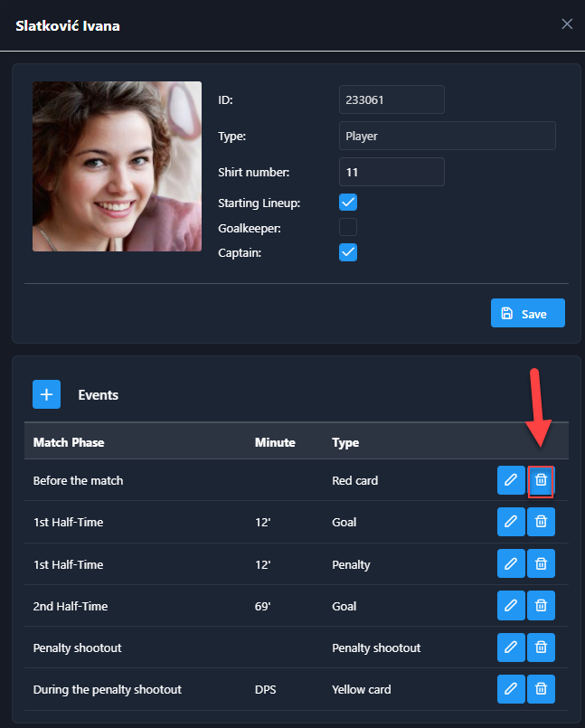This screenshot has width=585, height=728.
Task: Click the player's photo thumbnail
Action: coord(117,166)
